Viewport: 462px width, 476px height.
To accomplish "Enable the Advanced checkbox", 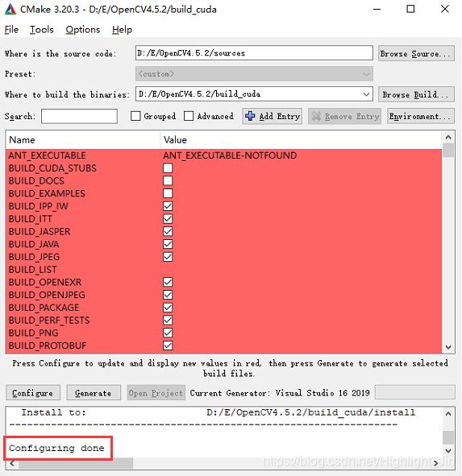I will click(189, 116).
